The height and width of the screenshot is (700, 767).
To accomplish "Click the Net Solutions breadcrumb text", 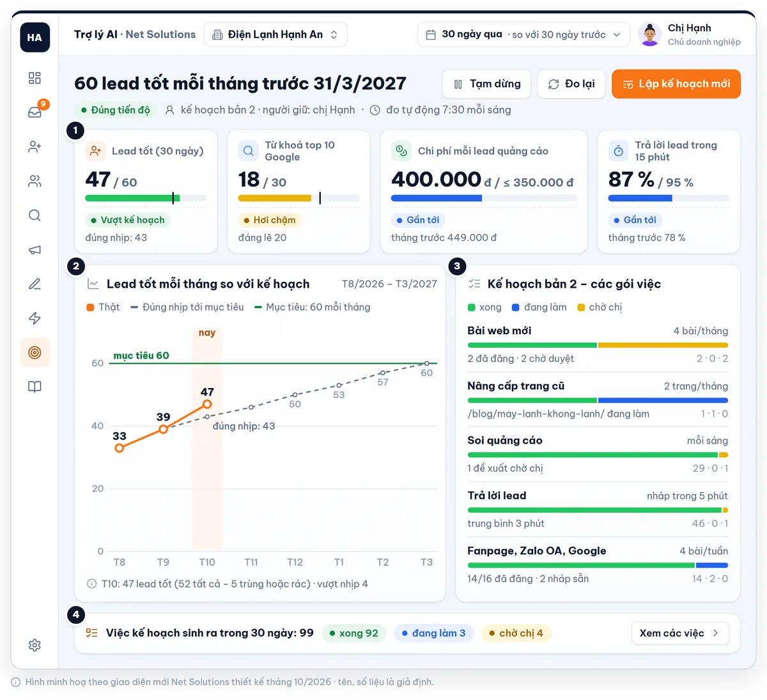I will [160, 35].
